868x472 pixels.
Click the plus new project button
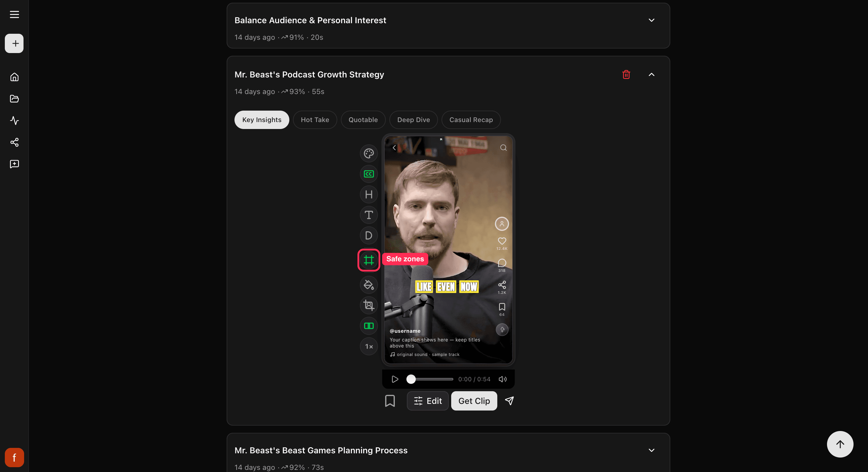coord(14,43)
